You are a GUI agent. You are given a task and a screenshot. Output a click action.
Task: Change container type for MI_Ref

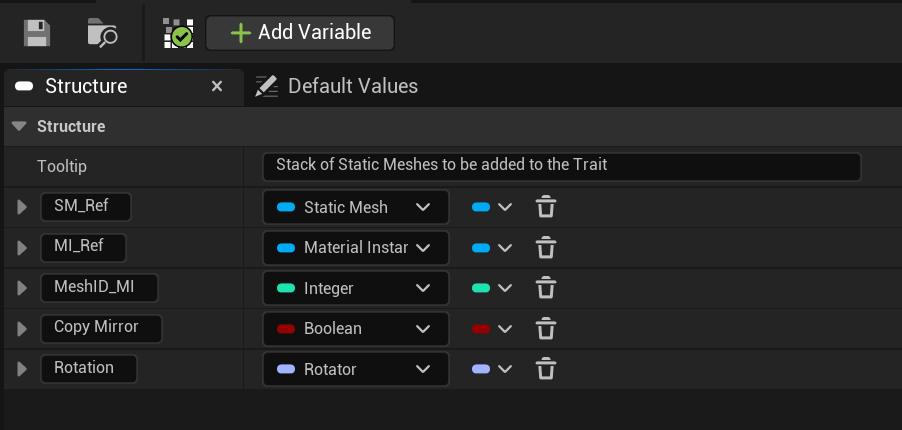(492, 248)
